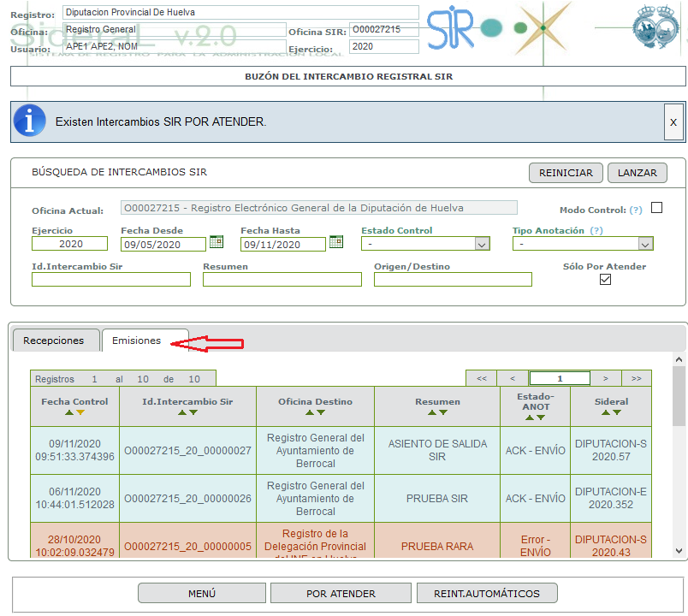688x616 pixels.
Task: Go to MENÚ button
Action: pyautogui.click(x=202, y=594)
